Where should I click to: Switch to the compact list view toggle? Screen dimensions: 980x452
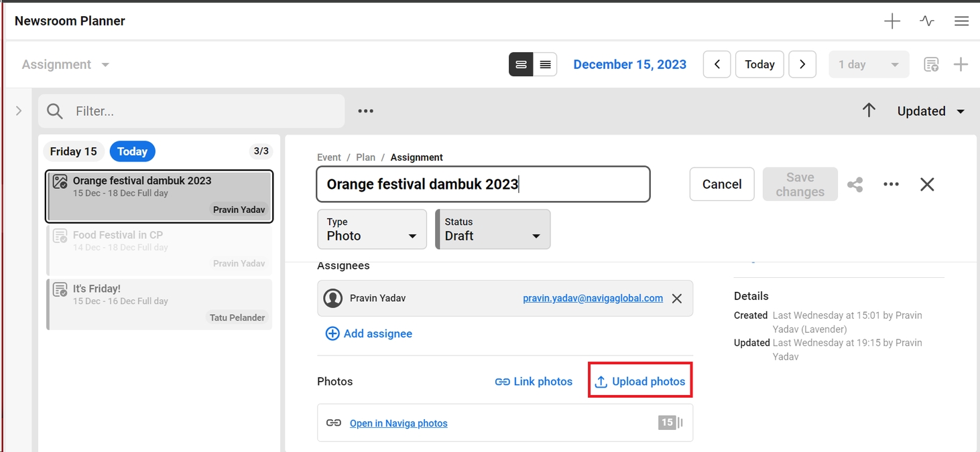tap(545, 64)
